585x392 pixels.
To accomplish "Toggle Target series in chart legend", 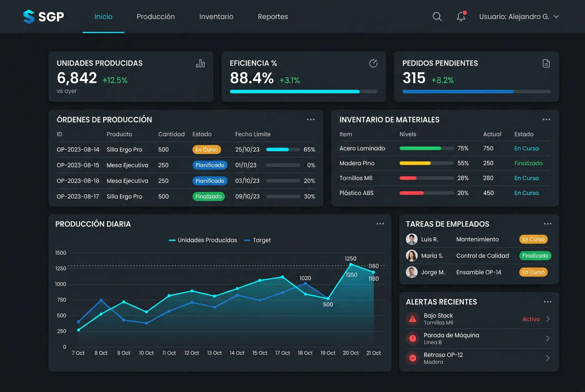I will point(257,240).
